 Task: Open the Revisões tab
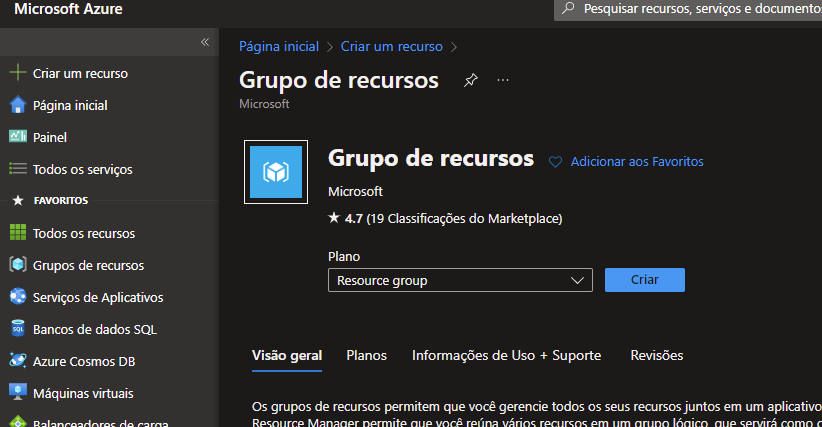(657, 355)
